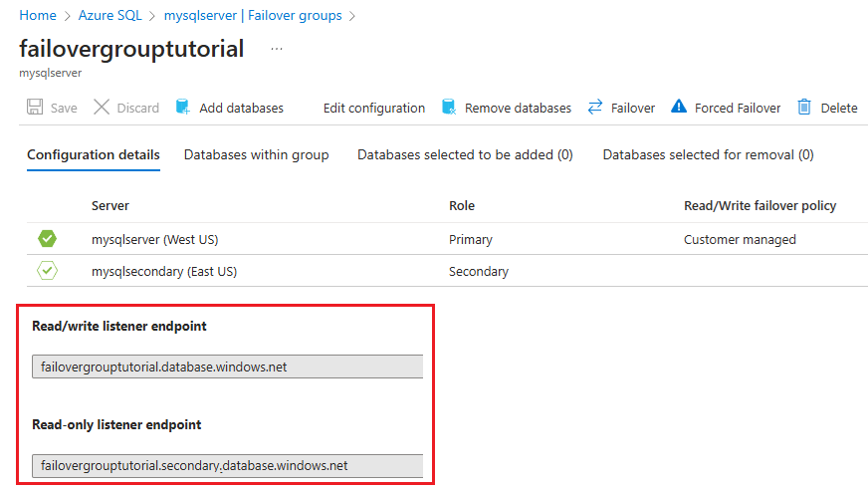868x490 pixels.
Task: Click the Read-only listener endpoint field
Action: click(228, 465)
